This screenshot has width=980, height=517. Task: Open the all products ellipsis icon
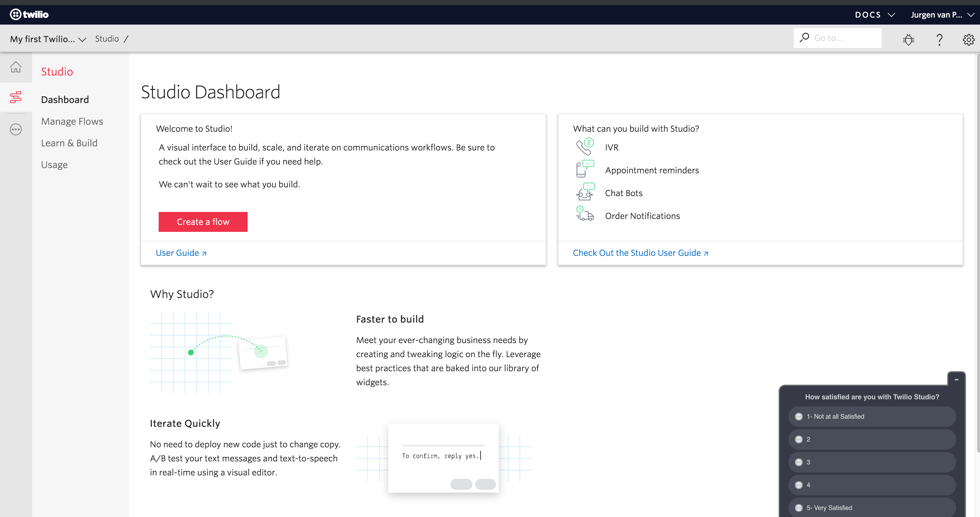coord(16,129)
